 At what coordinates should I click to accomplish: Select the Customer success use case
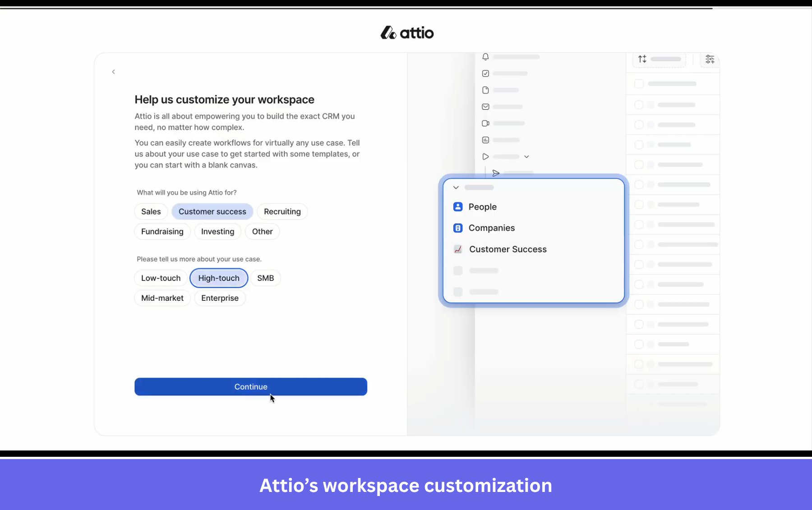click(x=212, y=211)
